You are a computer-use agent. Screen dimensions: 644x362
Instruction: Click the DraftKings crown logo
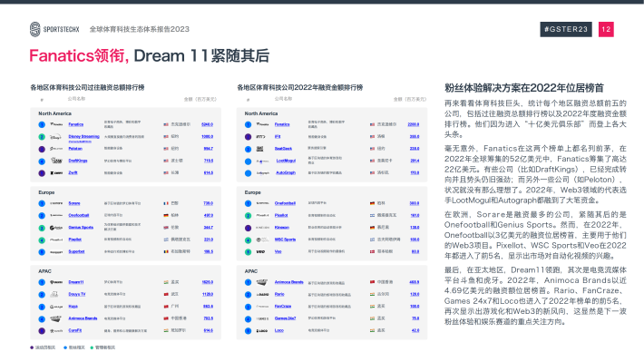[56, 161]
